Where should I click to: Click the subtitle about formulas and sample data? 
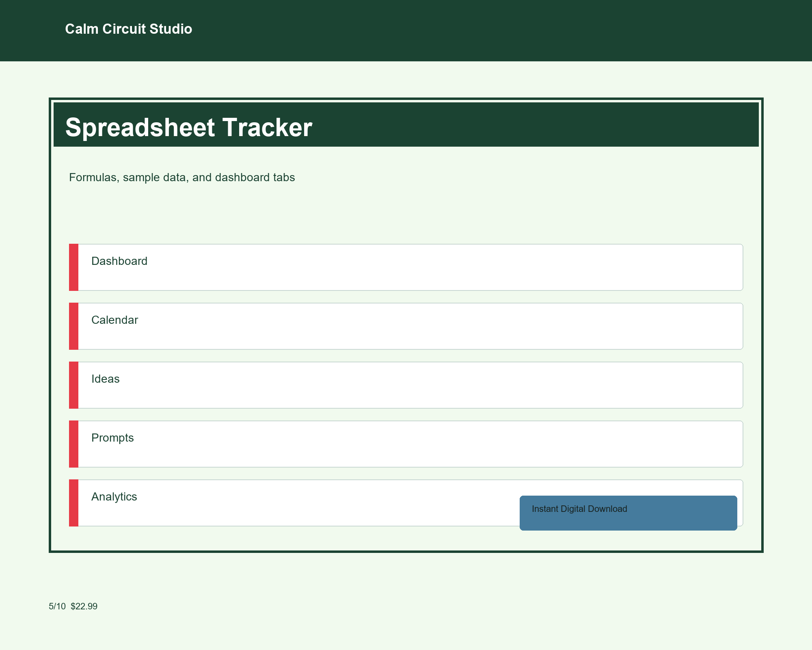(182, 177)
